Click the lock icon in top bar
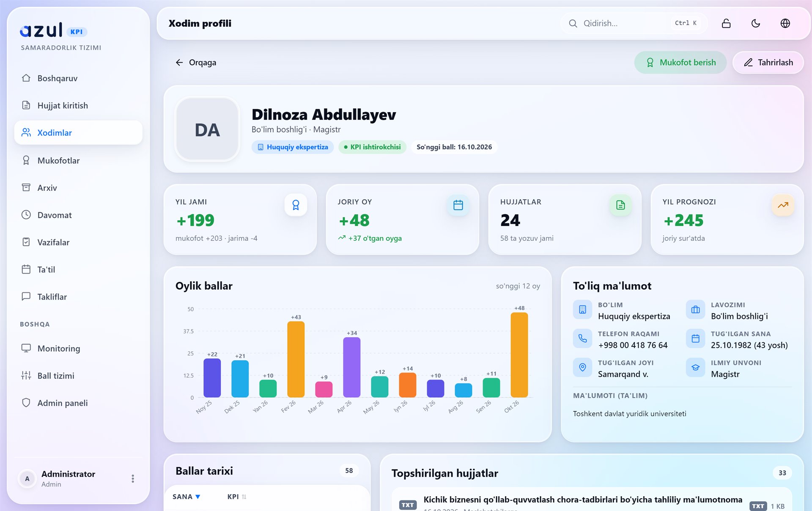Image resolution: width=812 pixels, height=511 pixels. click(x=726, y=23)
